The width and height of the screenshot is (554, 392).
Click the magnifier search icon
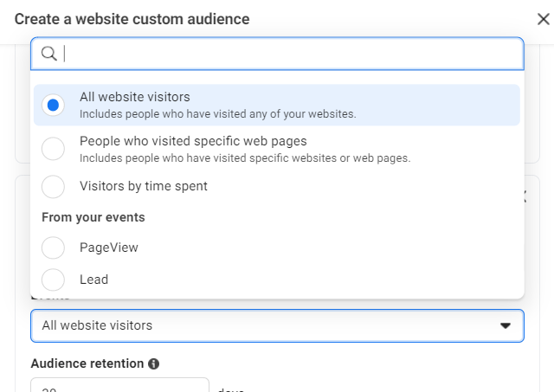pos(49,54)
